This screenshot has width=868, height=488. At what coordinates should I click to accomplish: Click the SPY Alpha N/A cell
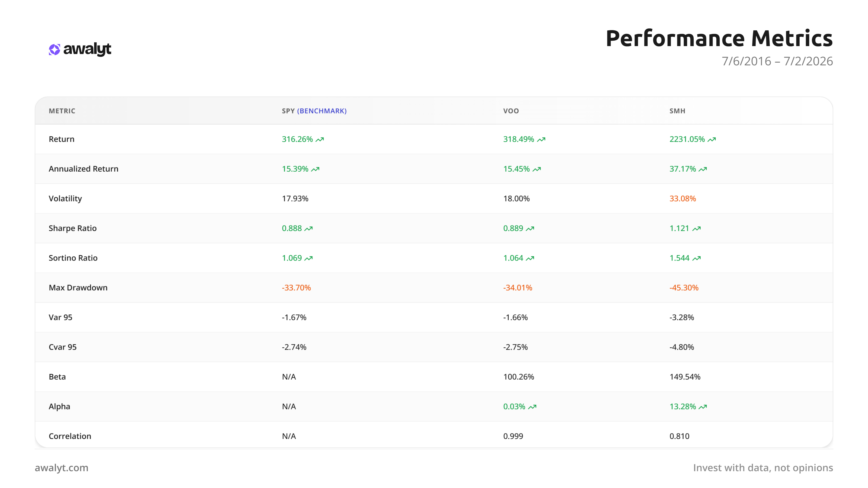click(x=289, y=406)
